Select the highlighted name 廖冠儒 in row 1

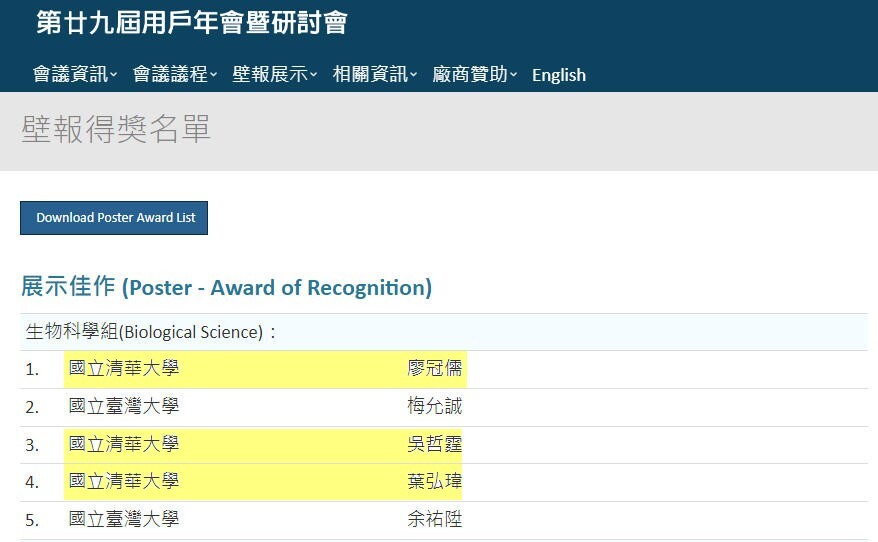point(435,369)
